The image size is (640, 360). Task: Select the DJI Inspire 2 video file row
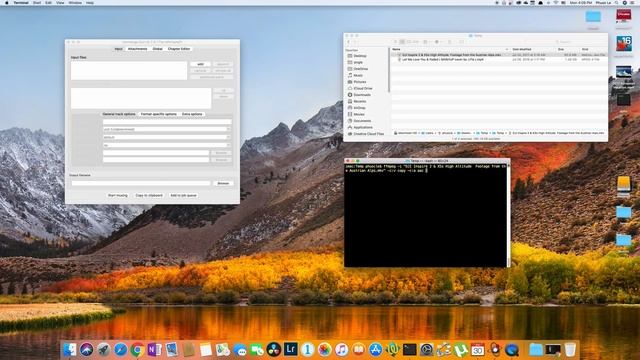499,55
